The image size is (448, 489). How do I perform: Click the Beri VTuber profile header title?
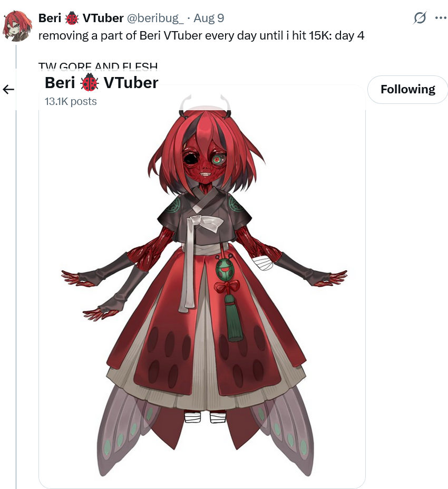[x=102, y=83]
